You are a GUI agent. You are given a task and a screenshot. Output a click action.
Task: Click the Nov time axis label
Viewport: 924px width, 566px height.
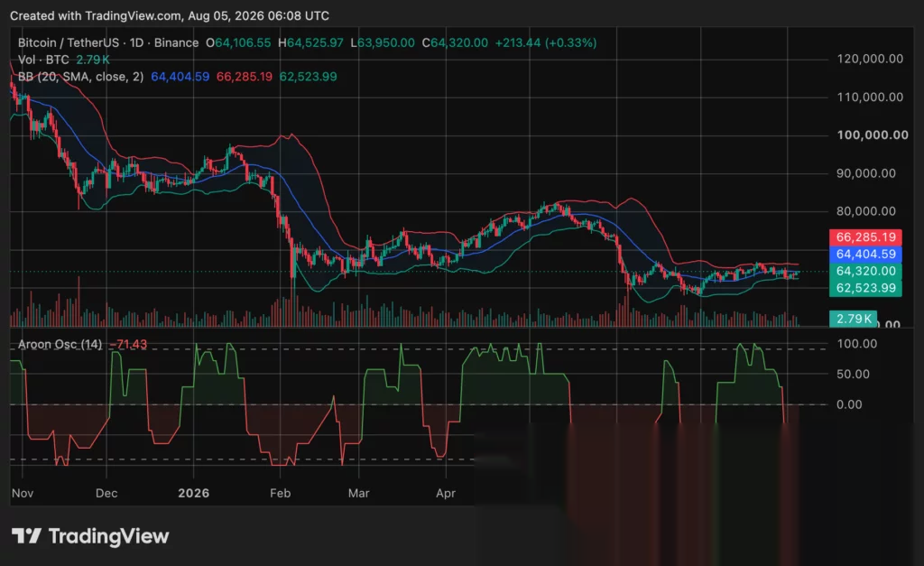point(23,493)
